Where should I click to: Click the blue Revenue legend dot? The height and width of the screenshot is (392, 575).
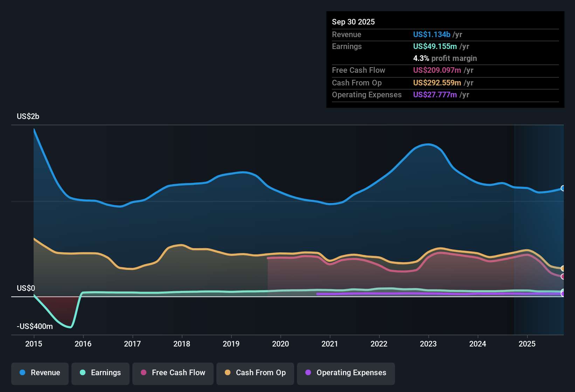pos(23,373)
